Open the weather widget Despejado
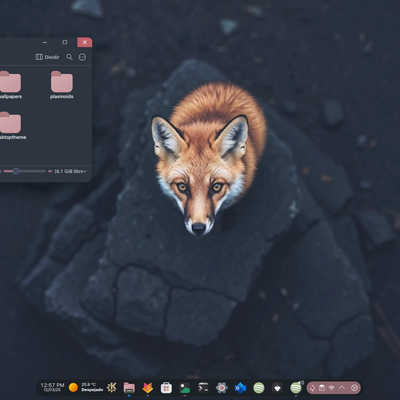400x400 pixels. 92,387
